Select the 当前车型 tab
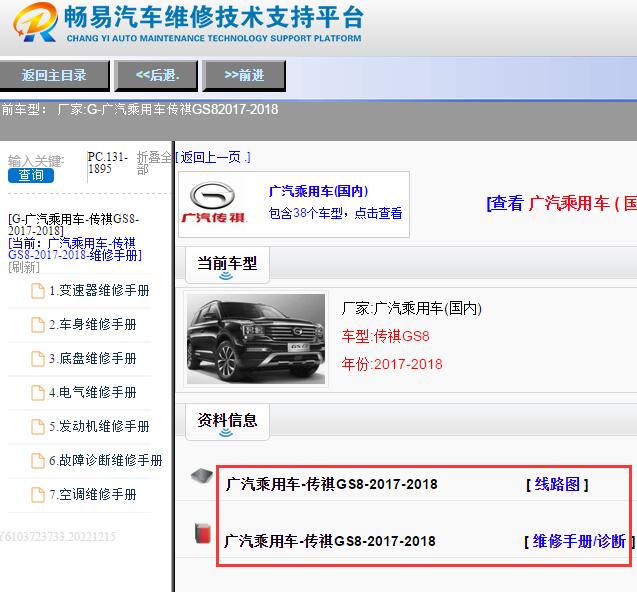Screen dimensions: 637x592 [x=228, y=265]
